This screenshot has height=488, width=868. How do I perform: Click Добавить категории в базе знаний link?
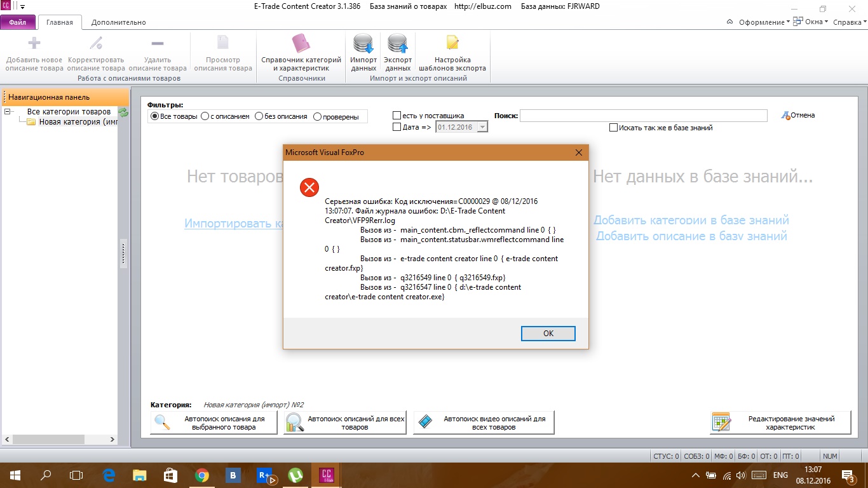click(x=691, y=220)
